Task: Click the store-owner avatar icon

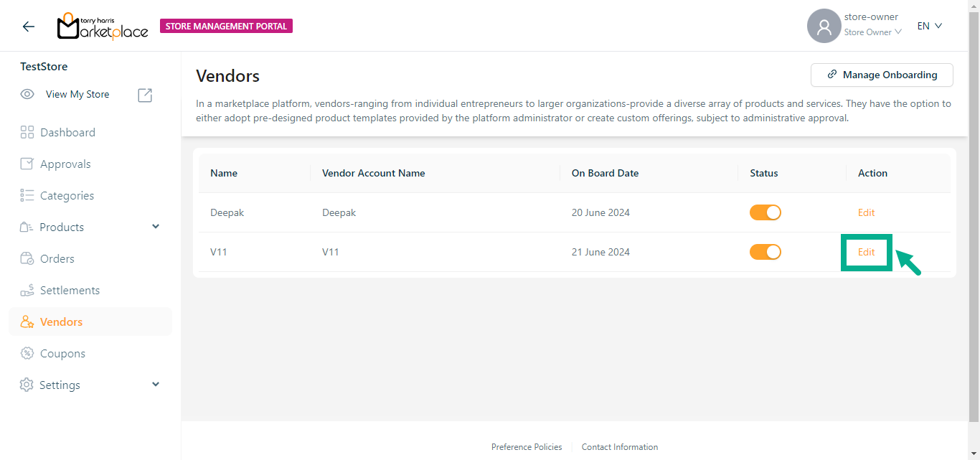Action: coord(824,27)
